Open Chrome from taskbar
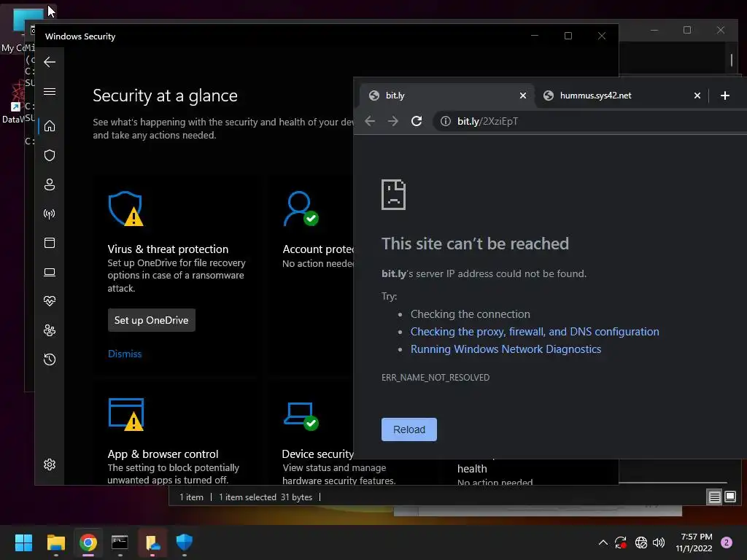The width and height of the screenshot is (747, 560). click(88, 542)
